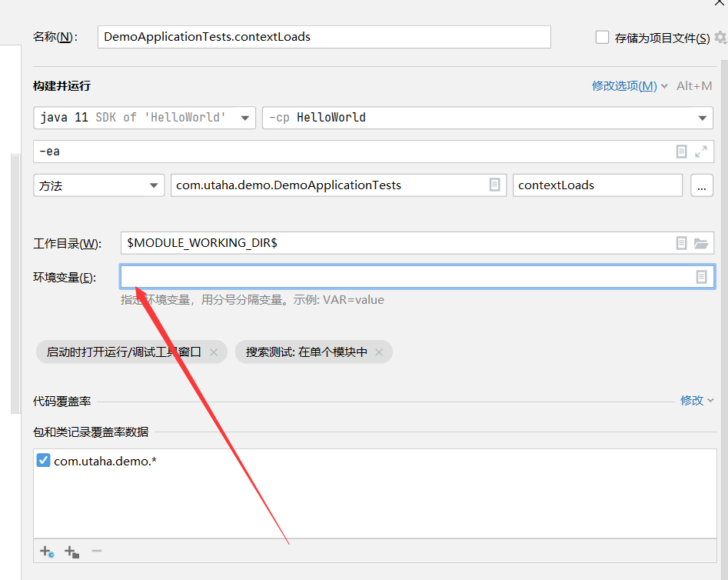Screen dimensions: 728x580
Task: Open the -cp HelloWorld classpath dropdown
Action: click(x=487, y=118)
